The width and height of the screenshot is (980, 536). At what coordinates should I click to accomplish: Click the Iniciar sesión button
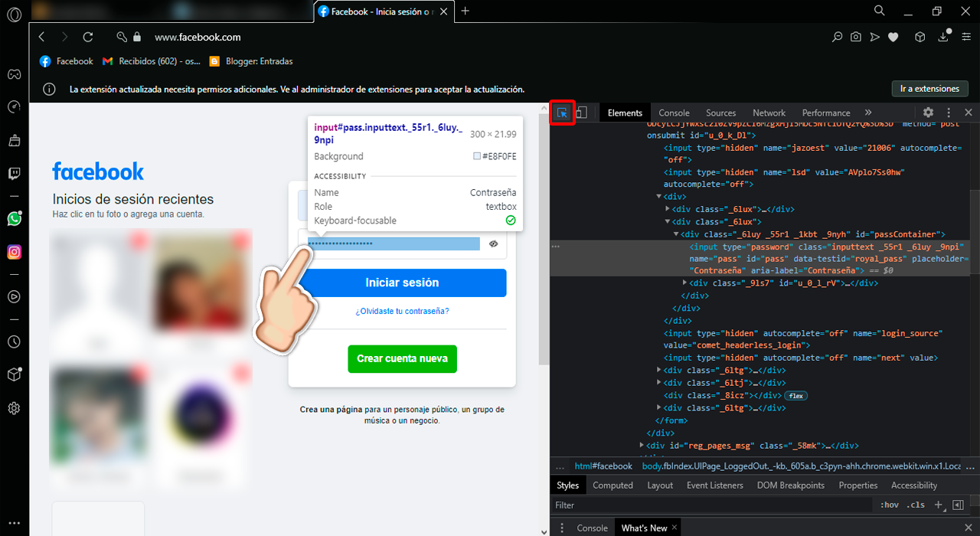pyautogui.click(x=402, y=283)
